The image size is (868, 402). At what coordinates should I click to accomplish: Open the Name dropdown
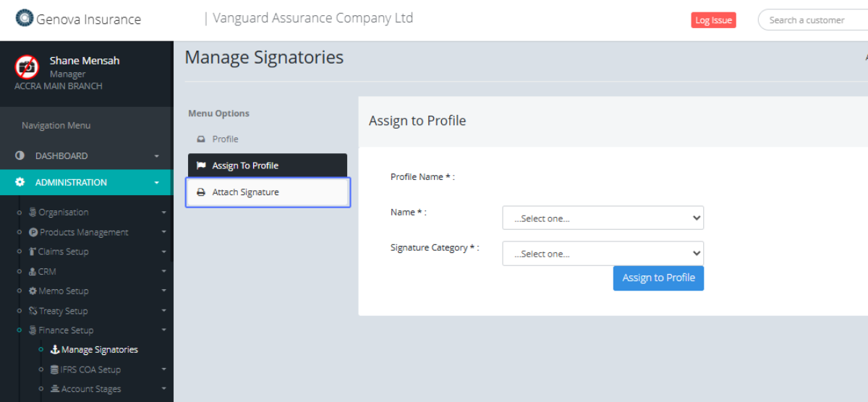603,218
